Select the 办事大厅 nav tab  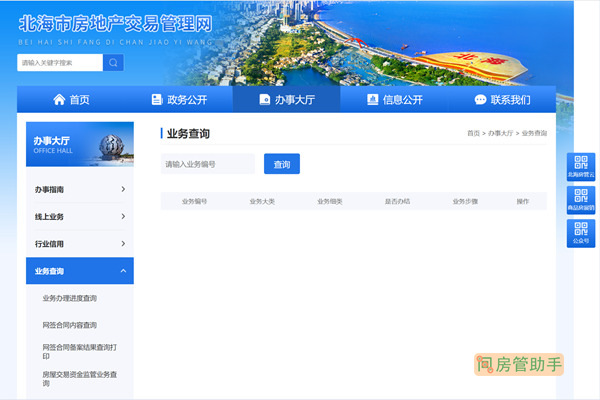287,100
